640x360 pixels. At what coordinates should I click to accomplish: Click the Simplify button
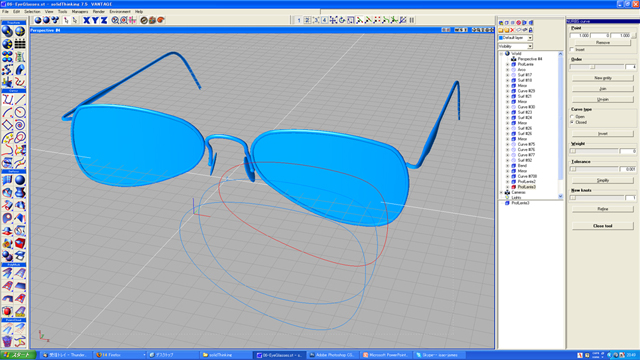pos(602,180)
